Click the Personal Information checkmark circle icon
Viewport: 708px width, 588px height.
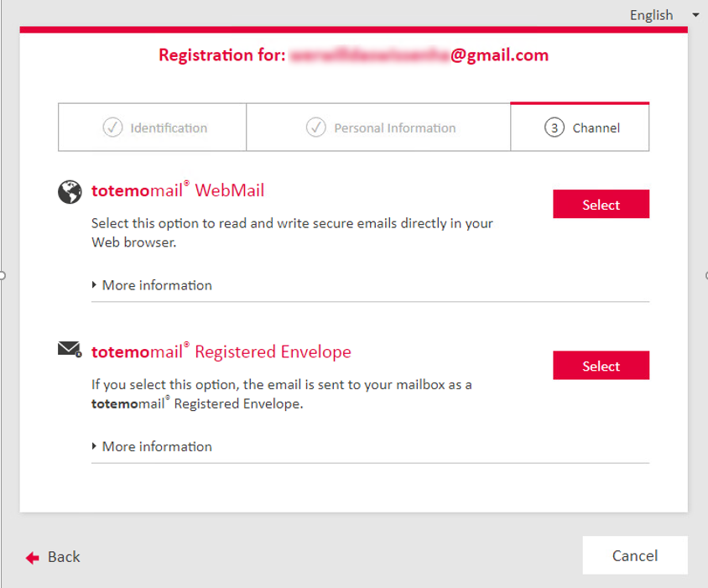tap(316, 127)
